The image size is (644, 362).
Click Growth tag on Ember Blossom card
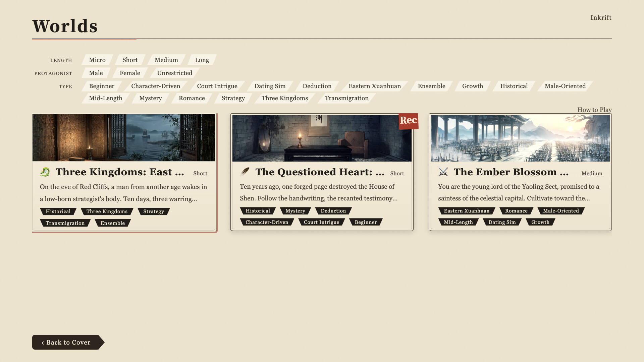coord(540,222)
